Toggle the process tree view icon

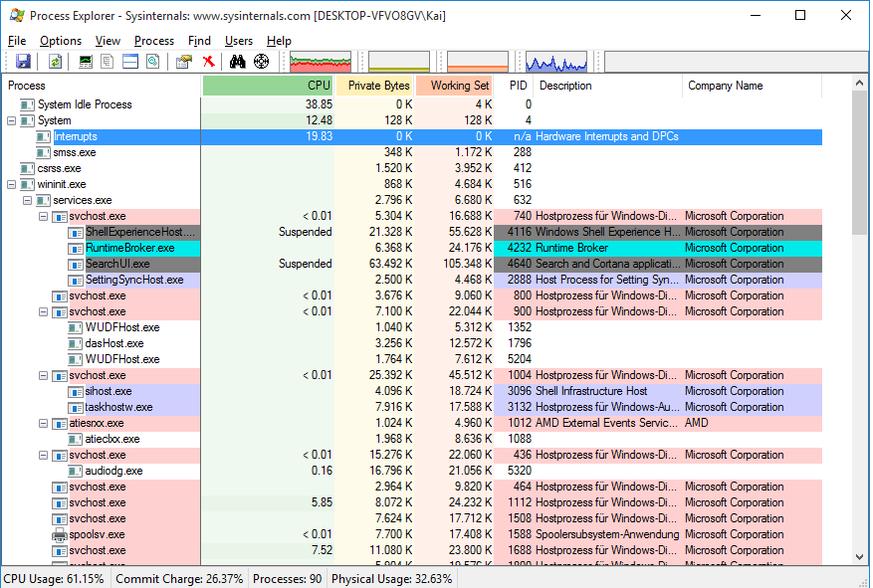click(x=107, y=62)
